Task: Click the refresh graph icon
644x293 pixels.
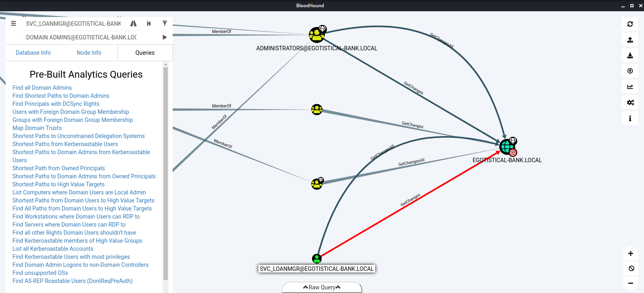Action: [630, 24]
